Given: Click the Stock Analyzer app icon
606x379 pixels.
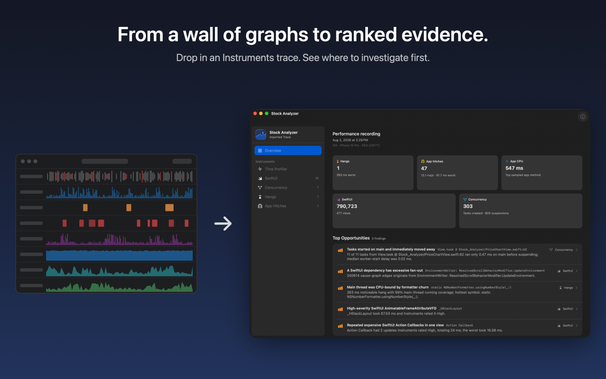Looking at the screenshot, I should (261, 134).
